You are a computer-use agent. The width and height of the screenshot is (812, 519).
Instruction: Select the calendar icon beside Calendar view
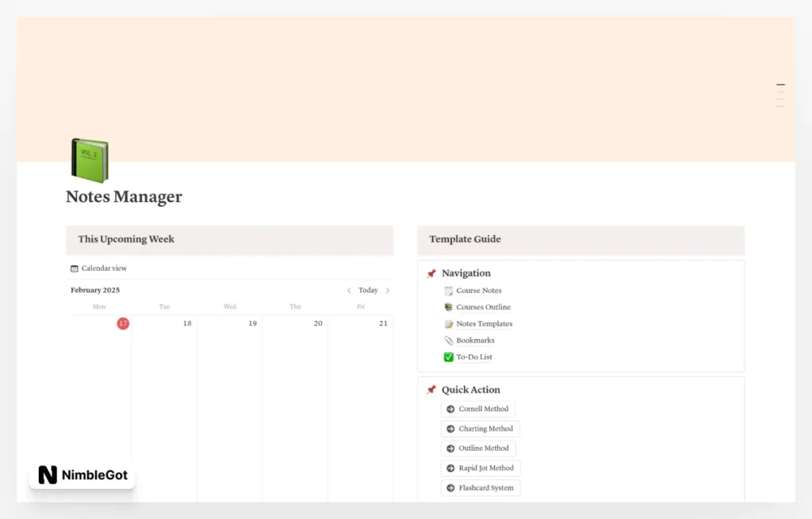[x=73, y=268]
